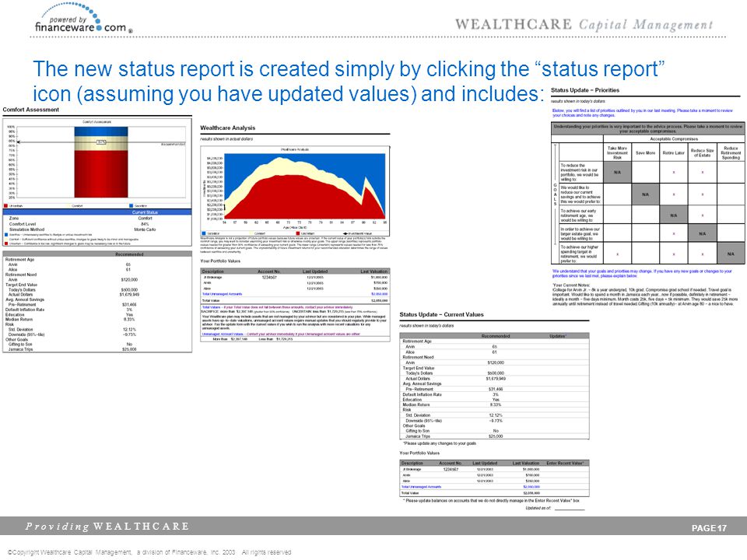Click Total Unmanaged Accounts in Current Values portfolio table

point(421,487)
